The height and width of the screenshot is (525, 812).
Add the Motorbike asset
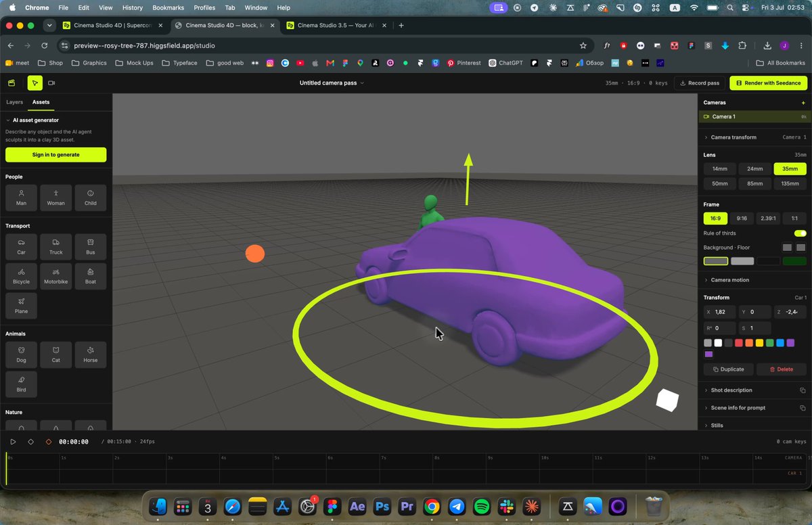point(56,276)
